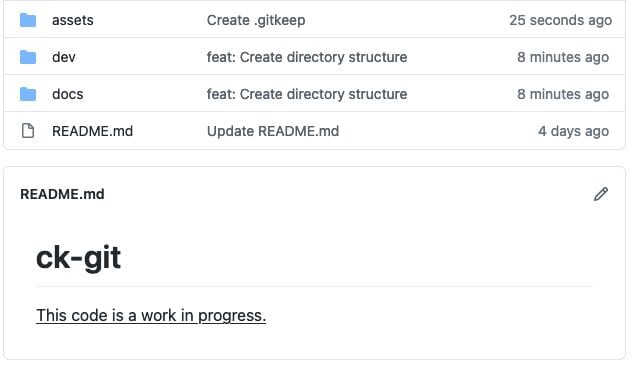The image size is (631, 366).
Task: Open the dev row's Create directory structure commit
Action: pos(307,57)
